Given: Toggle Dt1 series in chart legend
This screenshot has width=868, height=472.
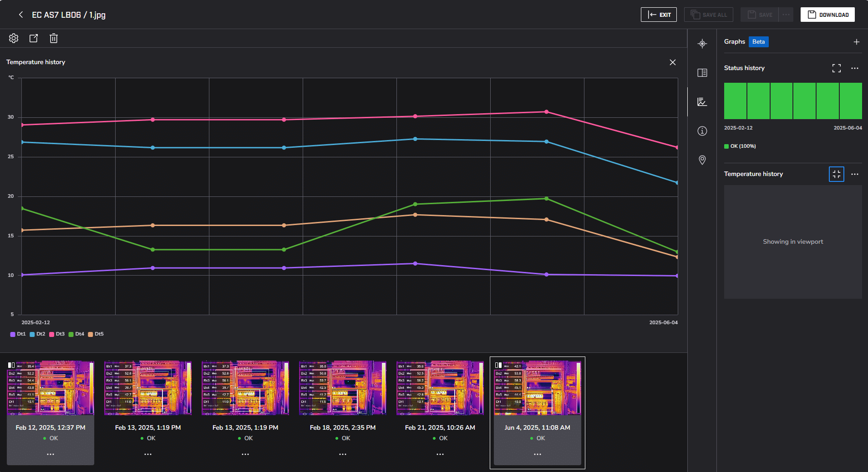Looking at the screenshot, I should coord(18,334).
